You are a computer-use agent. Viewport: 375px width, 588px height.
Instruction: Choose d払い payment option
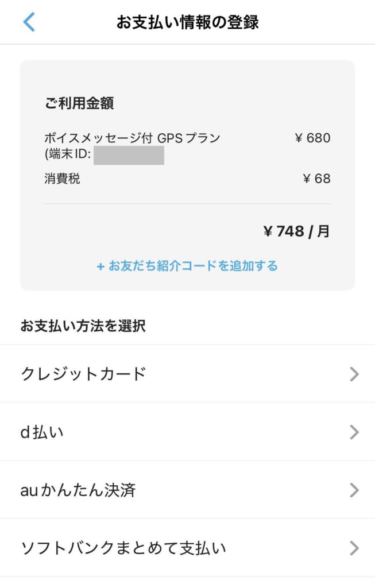click(43, 432)
